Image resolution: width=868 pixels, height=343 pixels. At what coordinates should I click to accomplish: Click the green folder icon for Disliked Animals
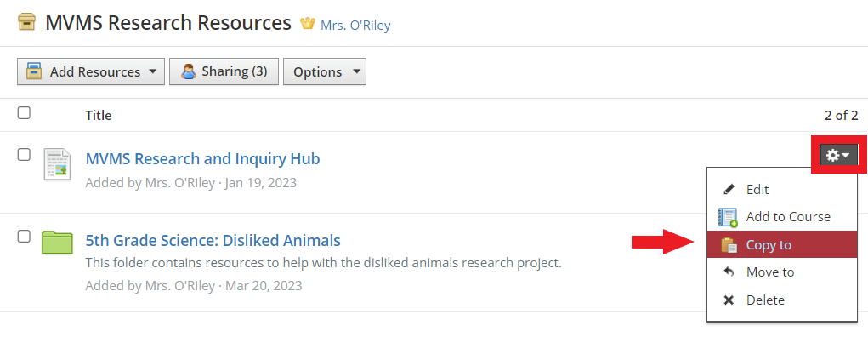click(x=58, y=243)
